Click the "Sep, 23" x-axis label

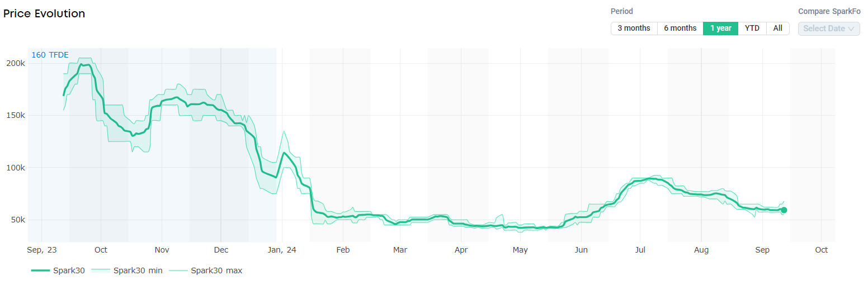pos(41,250)
